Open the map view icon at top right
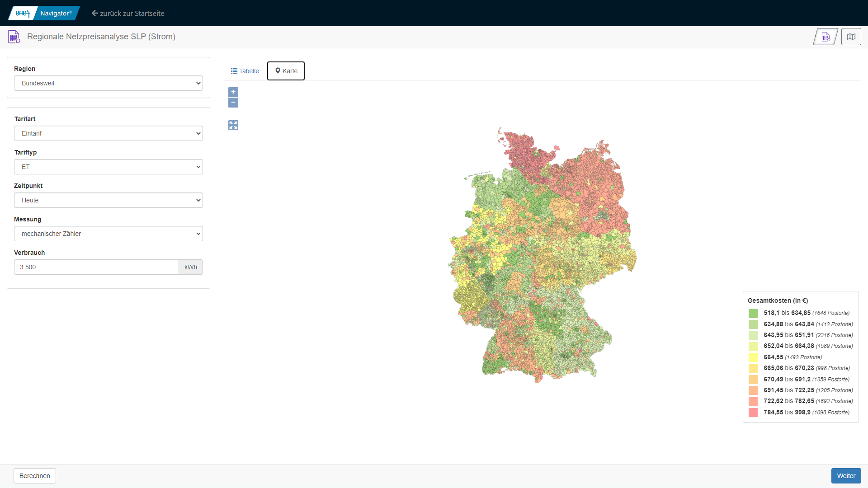Viewport: 868px width, 488px height. tap(851, 37)
